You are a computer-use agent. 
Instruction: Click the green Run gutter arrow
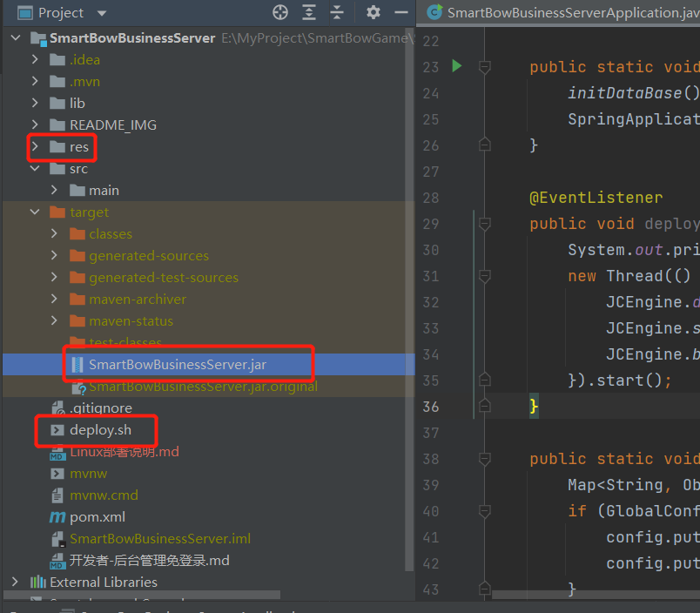pos(456,66)
